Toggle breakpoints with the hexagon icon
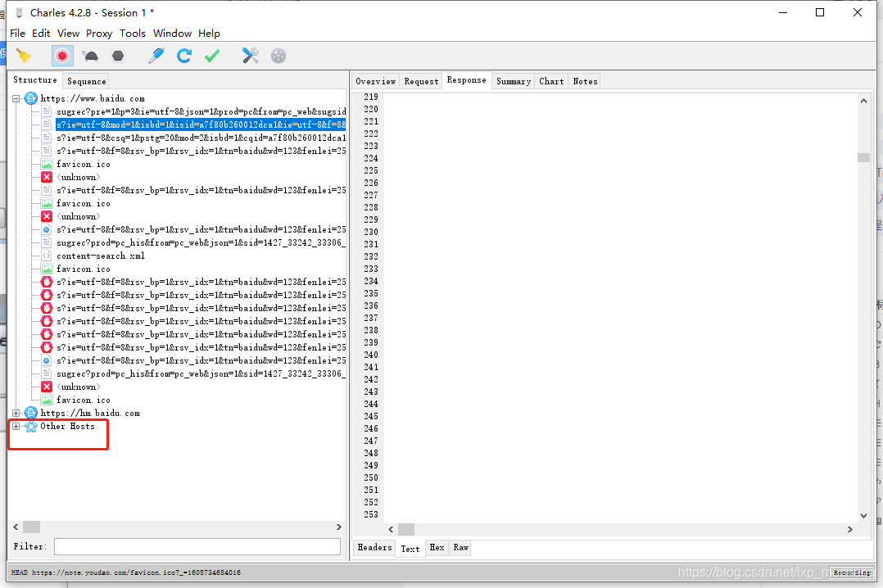The width and height of the screenshot is (883, 588). click(118, 56)
